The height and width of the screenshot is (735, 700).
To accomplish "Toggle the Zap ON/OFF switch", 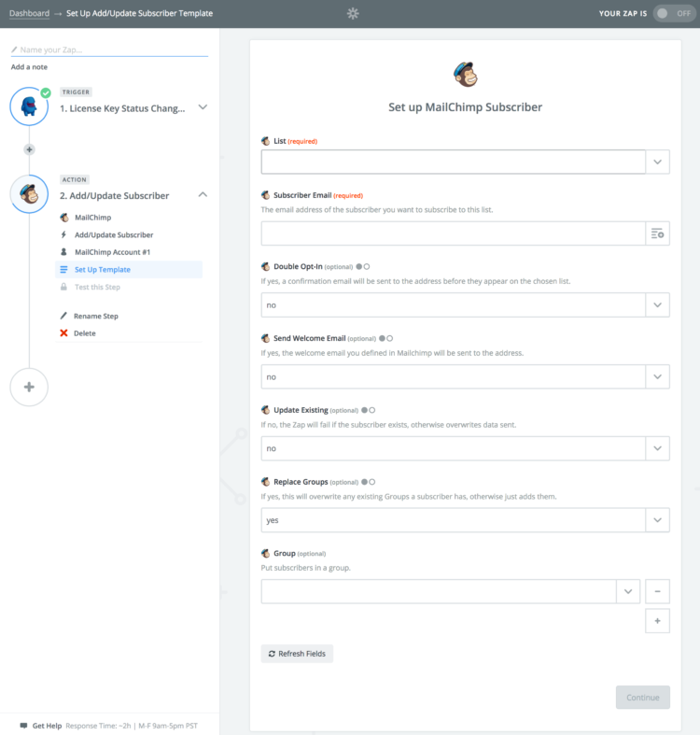I will [x=674, y=14].
